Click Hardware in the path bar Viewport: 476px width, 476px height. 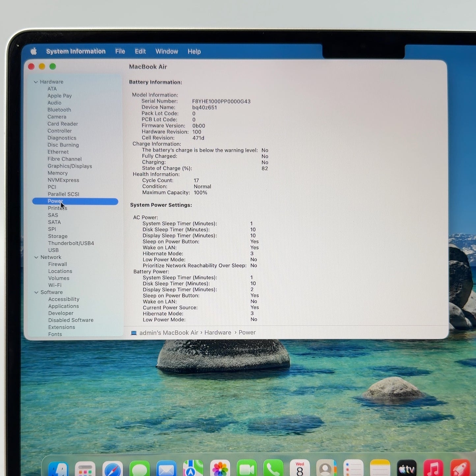(x=218, y=332)
